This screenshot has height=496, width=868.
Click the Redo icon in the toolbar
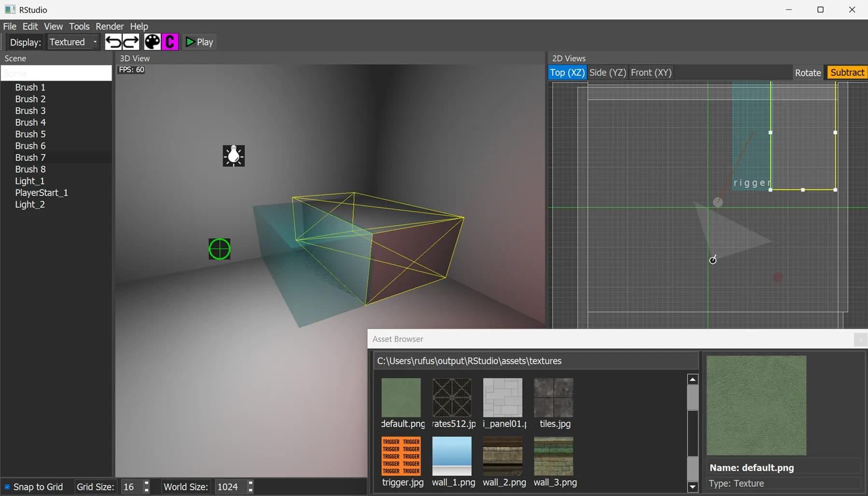[130, 41]
